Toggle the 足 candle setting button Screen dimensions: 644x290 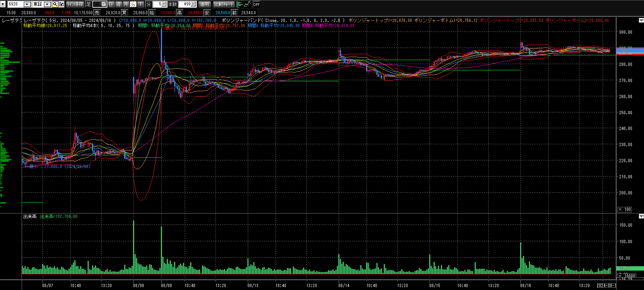(88, 4)
